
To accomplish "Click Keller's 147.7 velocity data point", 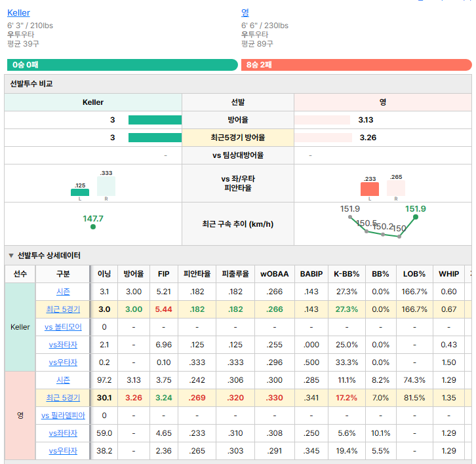I will [93, 227].
